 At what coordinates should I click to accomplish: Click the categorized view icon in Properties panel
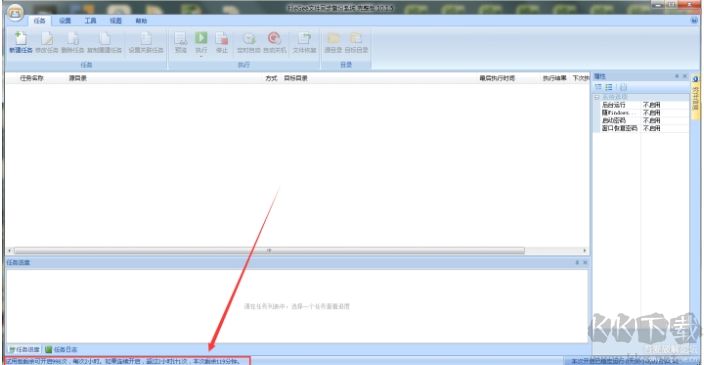[x=598, y=87]
